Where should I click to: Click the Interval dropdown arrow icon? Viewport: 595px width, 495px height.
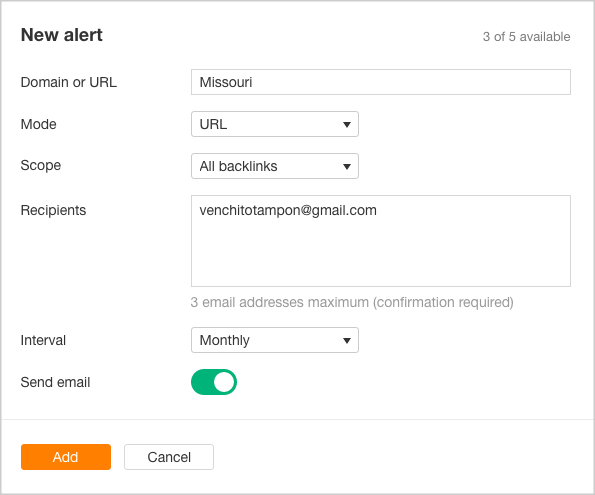coord(346,341)
